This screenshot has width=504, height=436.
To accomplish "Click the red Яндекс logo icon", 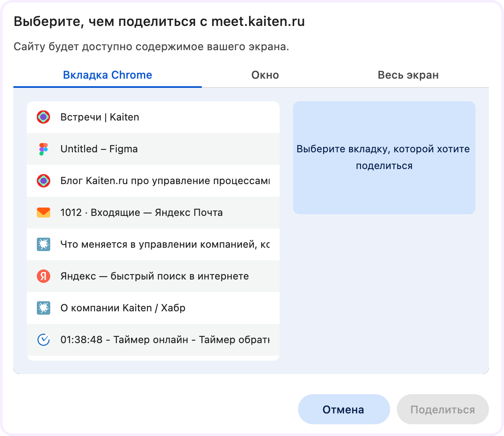I will point(44,276).
